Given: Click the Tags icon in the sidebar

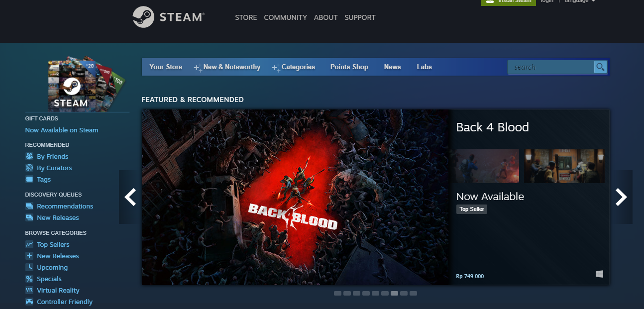Looking at the screenshot, I should coord(29,179).
